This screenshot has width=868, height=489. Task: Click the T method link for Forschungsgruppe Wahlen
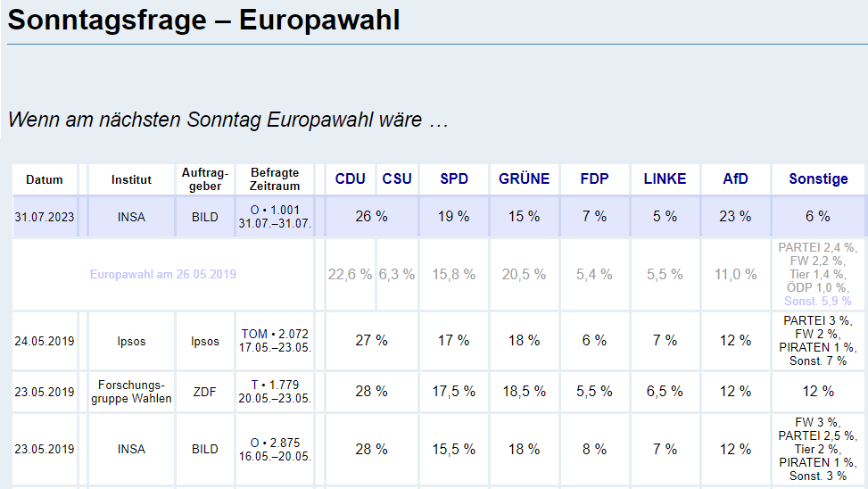click(x=254, y=385)
